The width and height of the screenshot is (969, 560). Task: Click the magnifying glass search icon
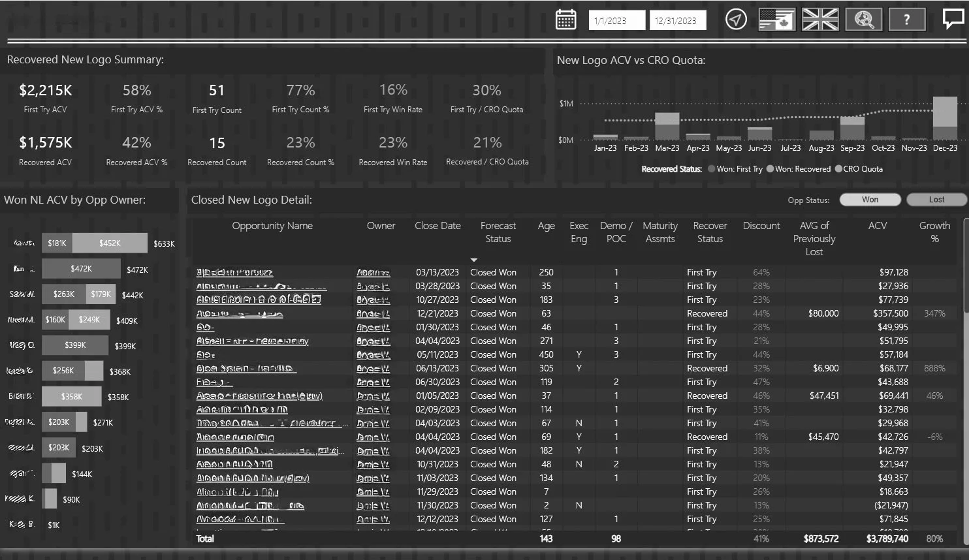coord(863,20)
